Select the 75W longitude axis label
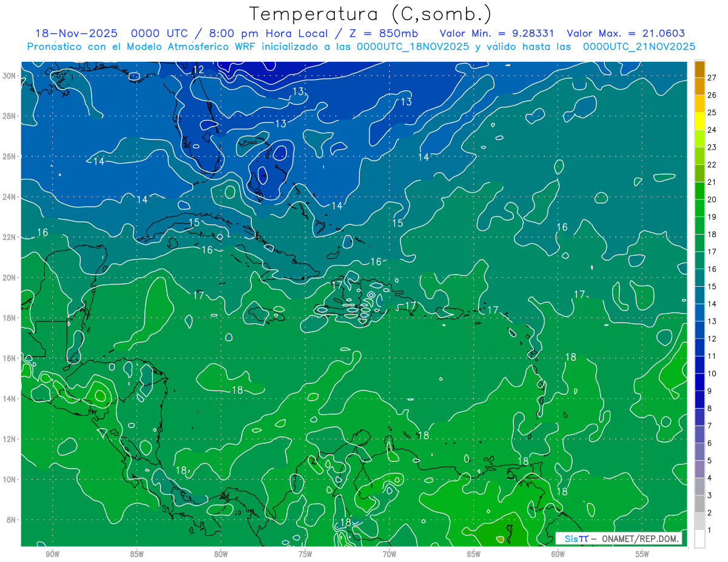Image resolution: width=728 pixels, height=562 pixels. point(305,555)
